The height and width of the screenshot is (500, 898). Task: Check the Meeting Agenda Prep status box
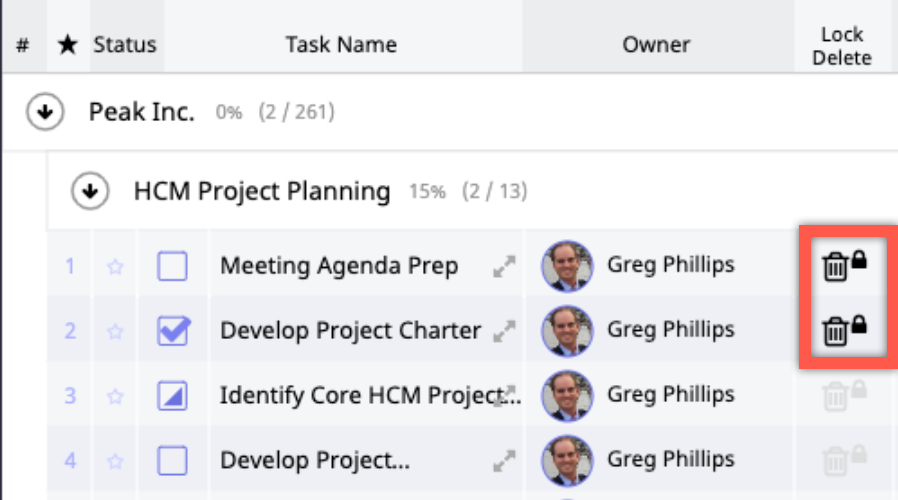(x=173, y=267)
